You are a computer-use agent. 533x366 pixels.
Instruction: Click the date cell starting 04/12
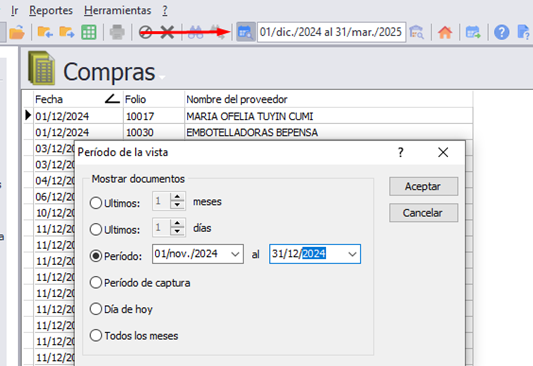[x=55, y=181]
